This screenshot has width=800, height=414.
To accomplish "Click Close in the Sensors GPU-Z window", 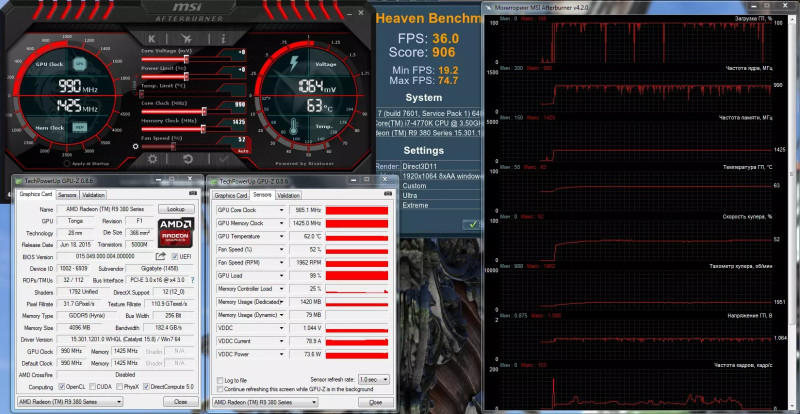I will [x=376, y=402].
